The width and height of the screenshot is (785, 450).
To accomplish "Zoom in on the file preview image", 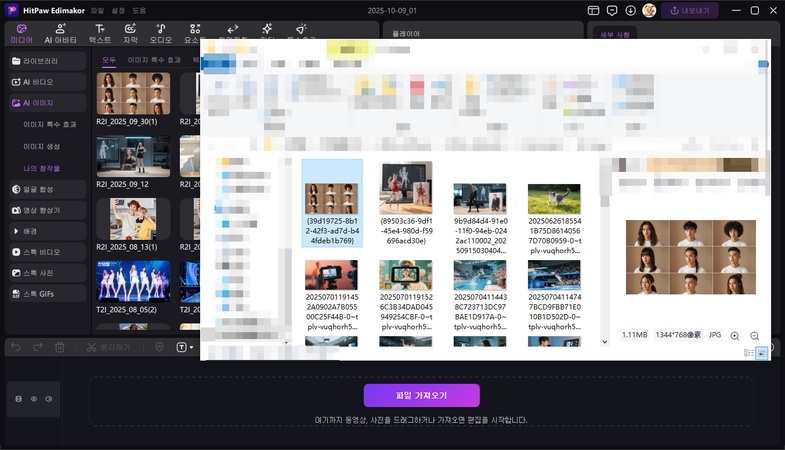I will click(x=735, y=336).
